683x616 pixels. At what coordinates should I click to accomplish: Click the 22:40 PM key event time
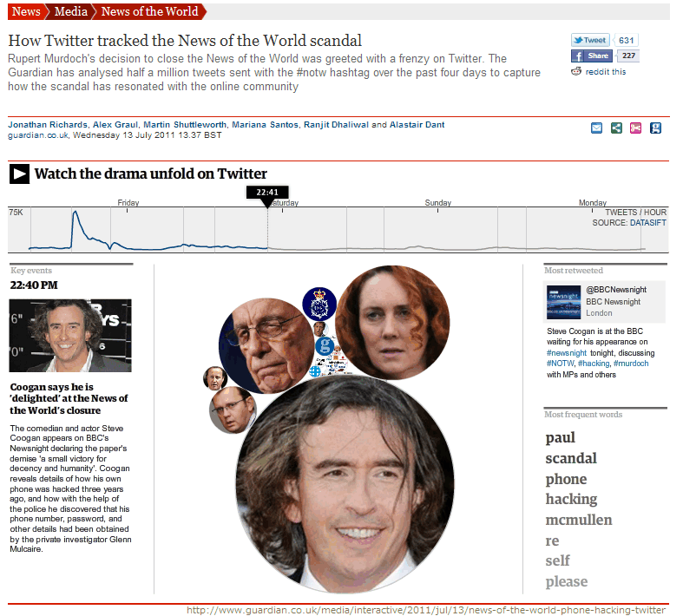34,285
